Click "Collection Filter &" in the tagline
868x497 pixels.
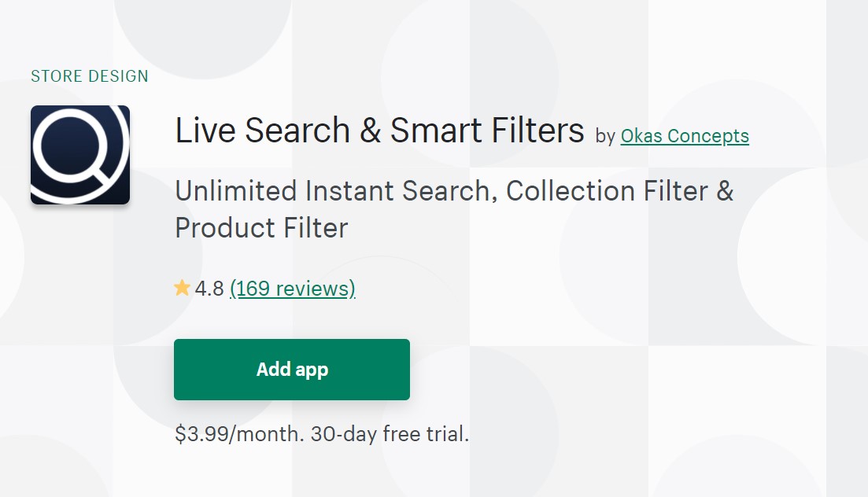(x=620, y=191)
